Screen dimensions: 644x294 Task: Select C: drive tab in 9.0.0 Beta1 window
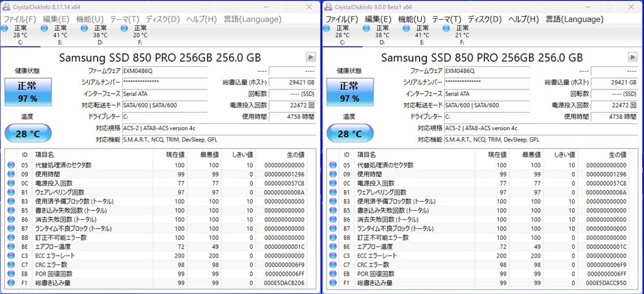341,35
